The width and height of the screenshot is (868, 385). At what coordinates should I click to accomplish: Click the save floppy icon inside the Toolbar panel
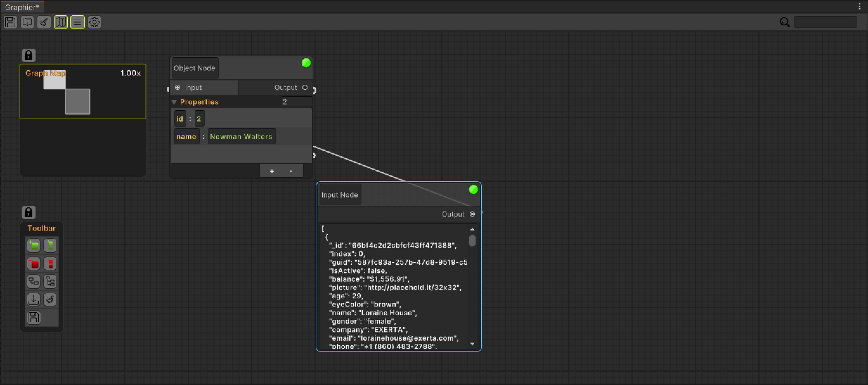(x=33, y=317)
